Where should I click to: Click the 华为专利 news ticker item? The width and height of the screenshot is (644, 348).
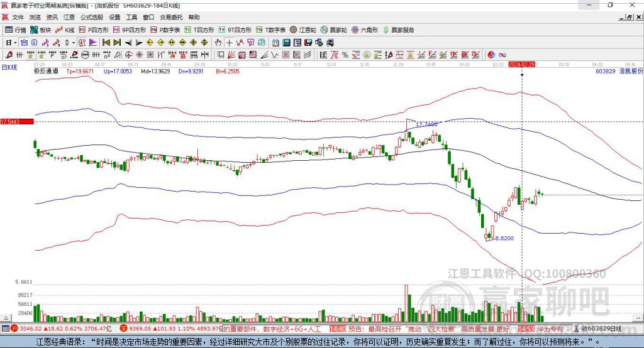[550, 329]
